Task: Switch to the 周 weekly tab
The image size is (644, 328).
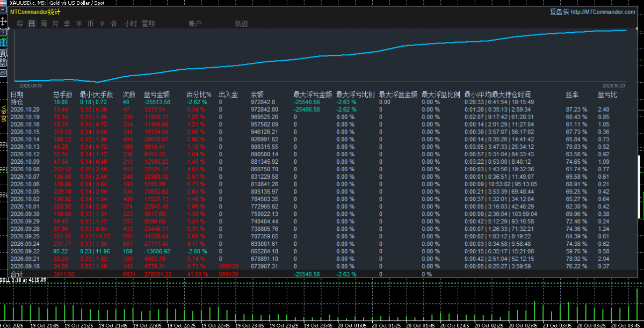Action: [44, 24]
